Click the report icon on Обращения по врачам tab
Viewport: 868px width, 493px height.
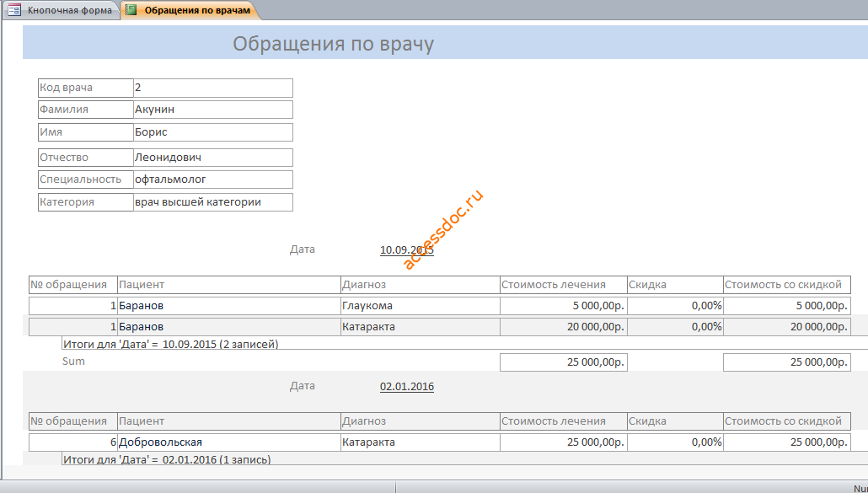tap(131, 10)
